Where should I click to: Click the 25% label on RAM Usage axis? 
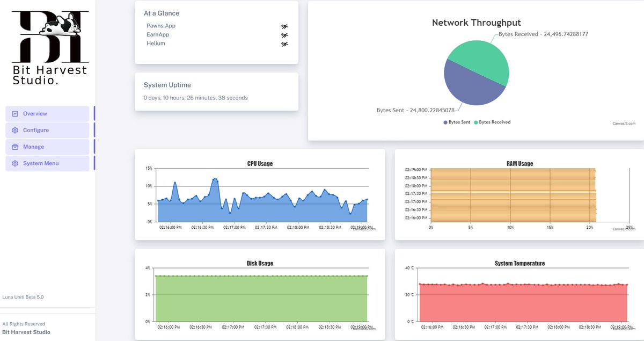tap(629, 227)
